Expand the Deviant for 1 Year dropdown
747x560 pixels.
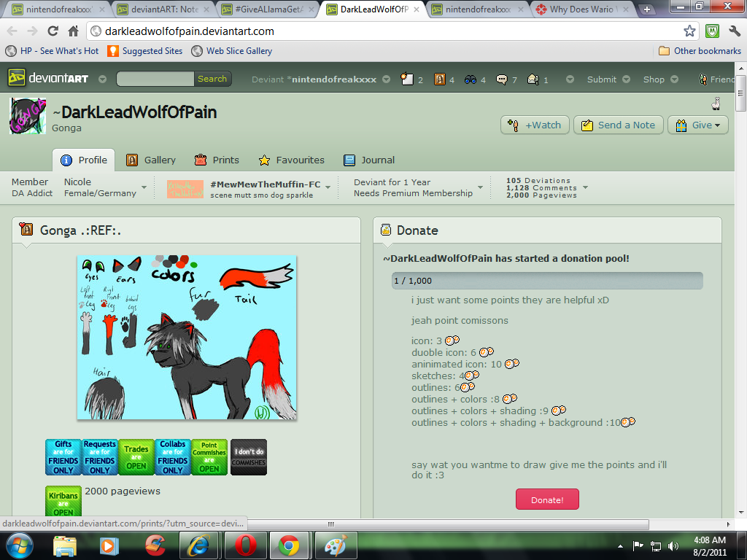[480, 187]
